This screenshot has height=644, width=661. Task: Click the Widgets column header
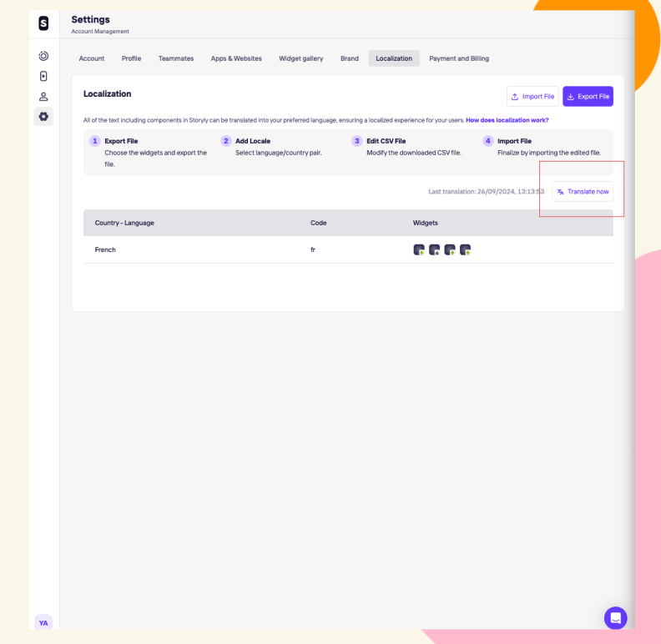(x=425, y=223)
